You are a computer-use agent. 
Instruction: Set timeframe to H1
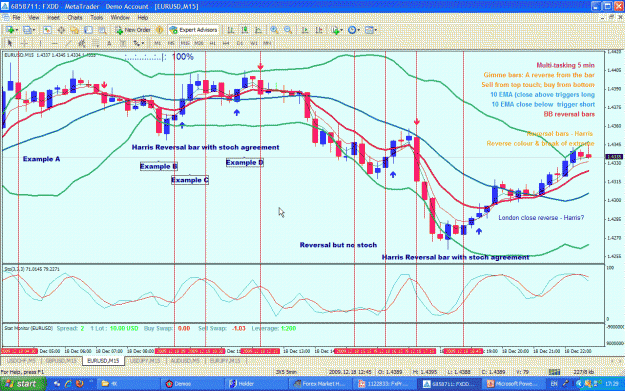pos(212,43)
